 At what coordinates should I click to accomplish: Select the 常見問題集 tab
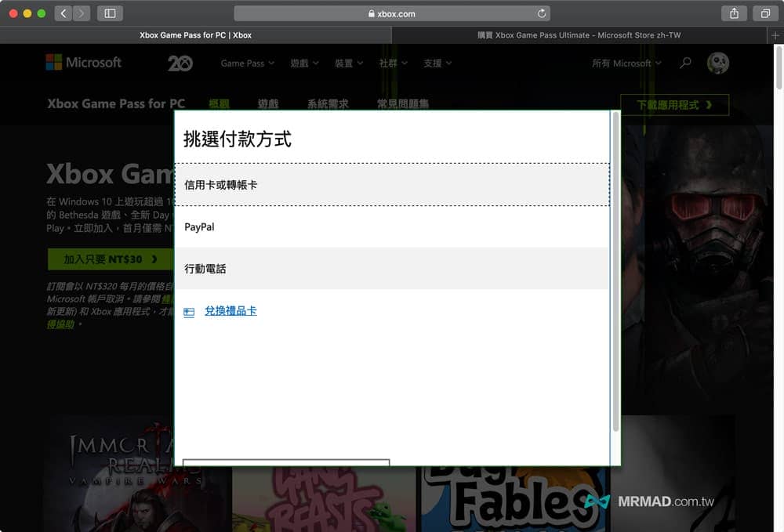[403, 104]
